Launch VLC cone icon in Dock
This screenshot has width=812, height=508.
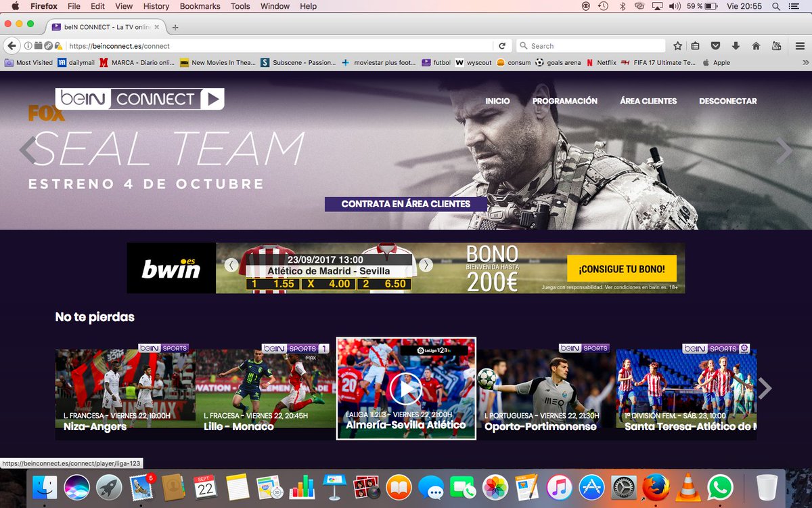(x=688, y=487)
